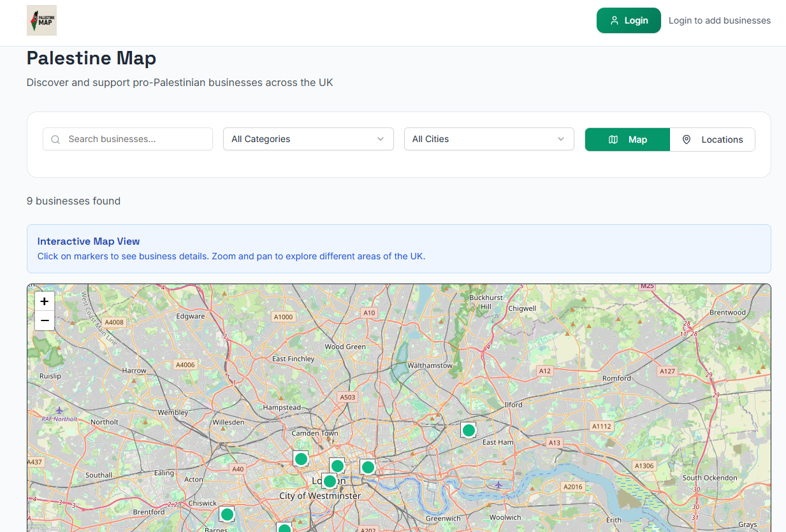The image size is (786, 532).
Task: Select the marker above City of Westminster
Action: point(330,481)
